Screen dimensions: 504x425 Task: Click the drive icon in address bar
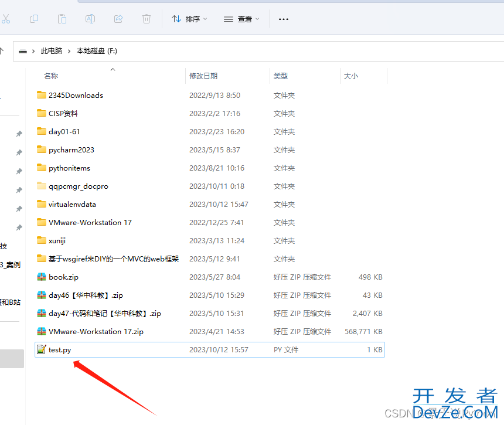(x=23, y=51)
